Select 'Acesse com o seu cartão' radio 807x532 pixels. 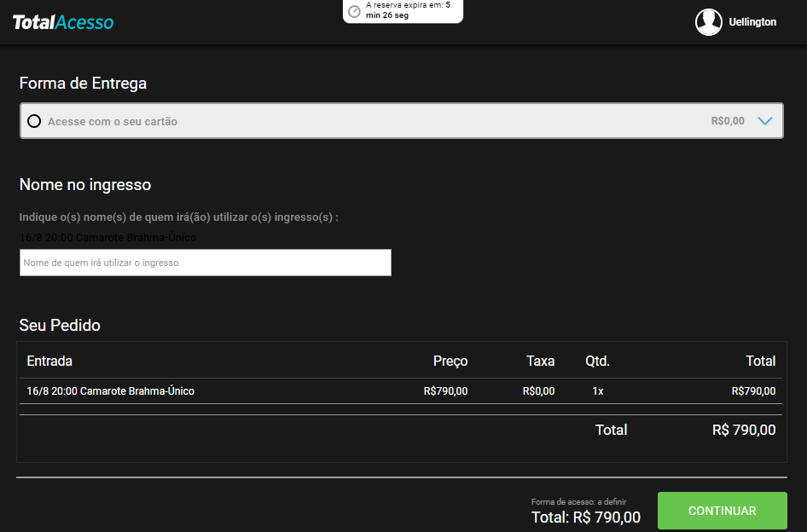coord(34,121)
